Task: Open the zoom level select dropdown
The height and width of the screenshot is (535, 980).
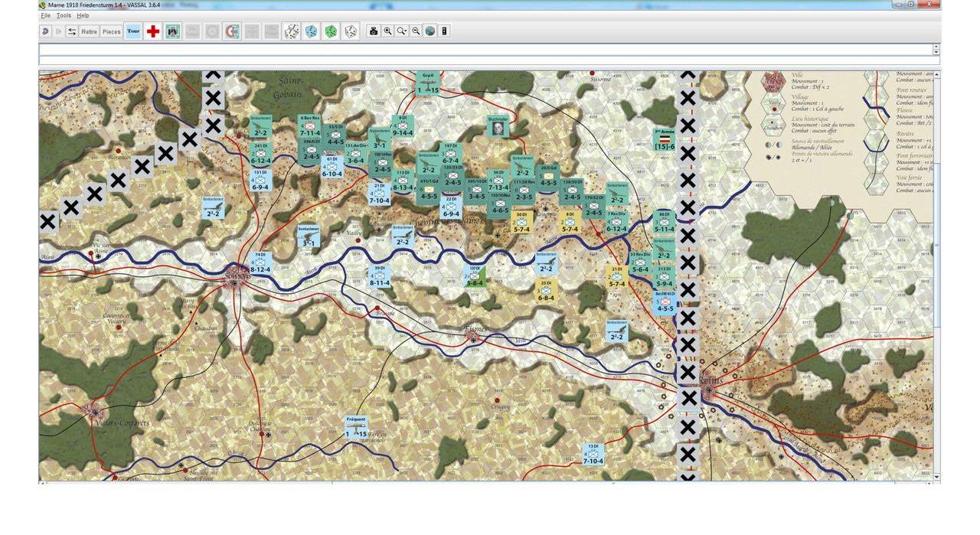Action: tap(402, 31)
